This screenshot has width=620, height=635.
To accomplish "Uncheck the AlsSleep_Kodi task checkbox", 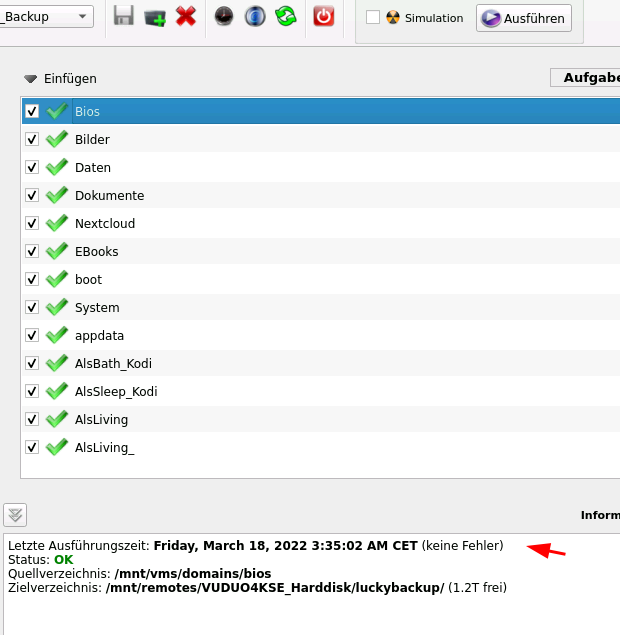I will [x=32, y=391].
